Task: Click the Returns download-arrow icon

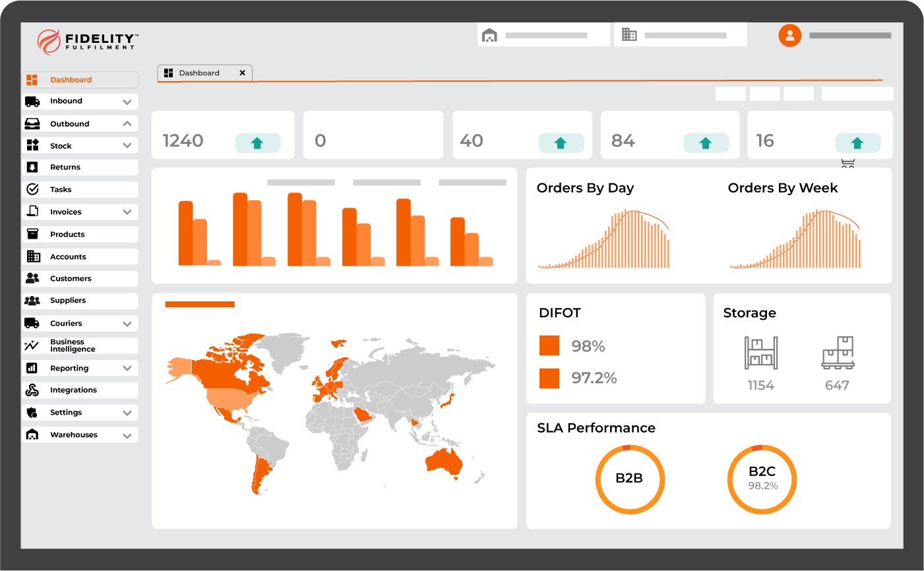Action: [x=32, y=167]
